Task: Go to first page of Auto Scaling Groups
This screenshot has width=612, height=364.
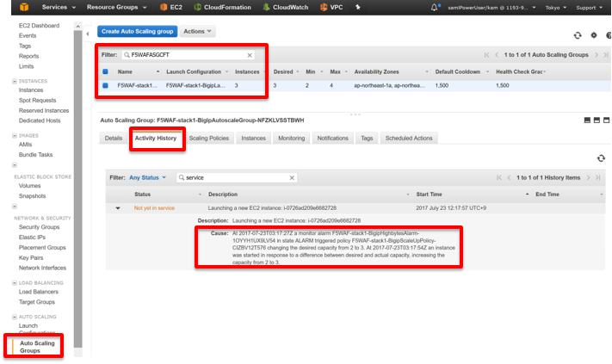Action: (486, 55)
